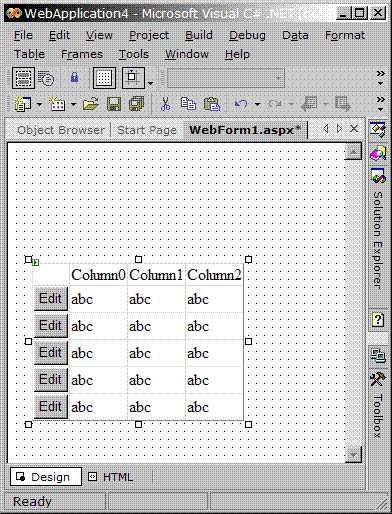This screenshot has width=392, height=514.
Task: Open the New Project dropdown arrow
Action: tap(39, 104)
